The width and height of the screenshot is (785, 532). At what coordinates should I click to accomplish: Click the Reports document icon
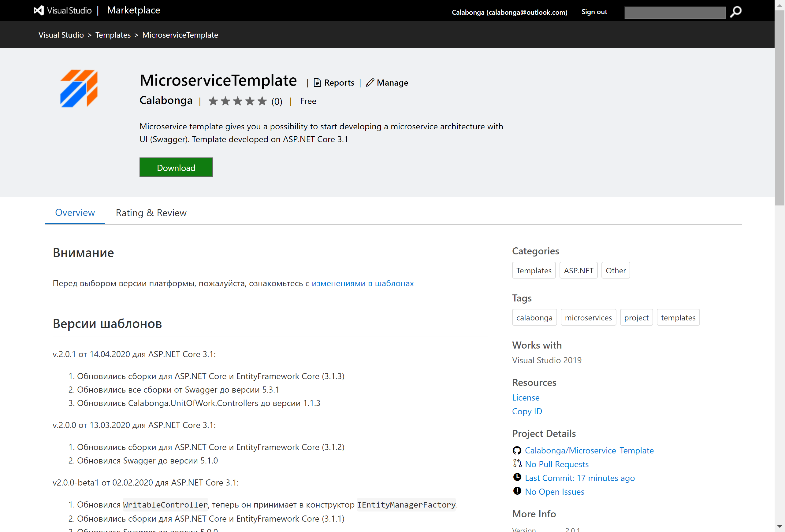(317, 83)
